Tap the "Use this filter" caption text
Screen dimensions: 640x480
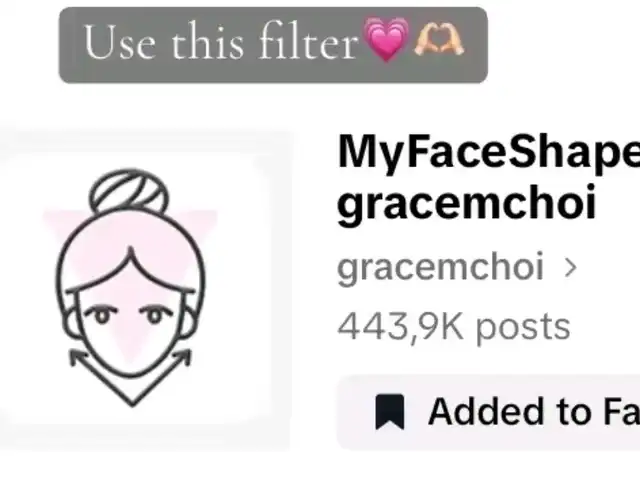pos(220,44)
